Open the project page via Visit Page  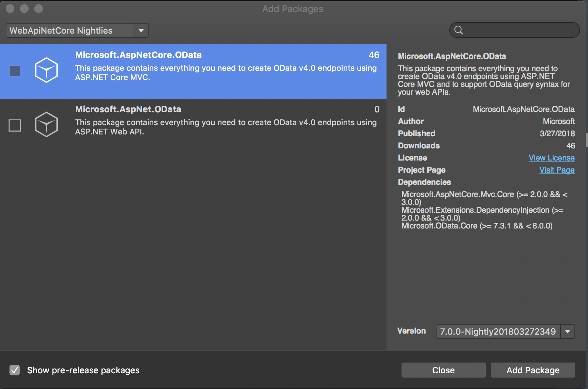click(557, 170)
